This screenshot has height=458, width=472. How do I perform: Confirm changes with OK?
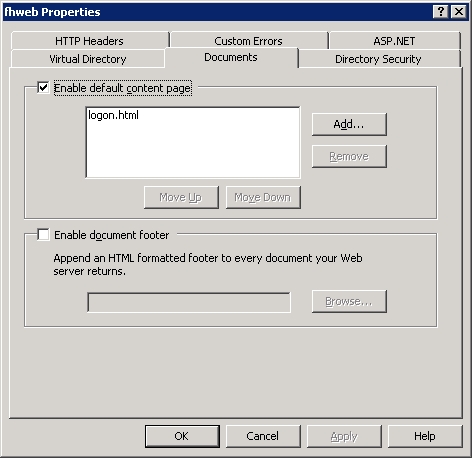[182, 436]
